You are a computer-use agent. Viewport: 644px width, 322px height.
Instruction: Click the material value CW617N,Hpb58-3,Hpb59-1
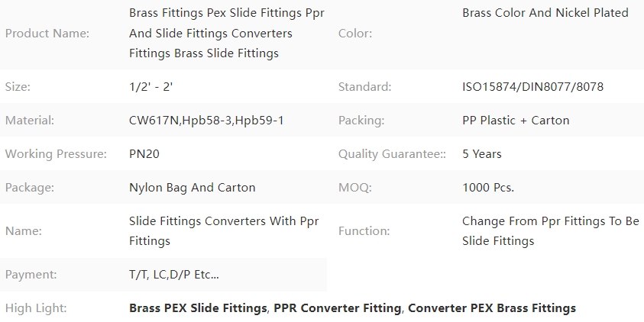[206, 121]
